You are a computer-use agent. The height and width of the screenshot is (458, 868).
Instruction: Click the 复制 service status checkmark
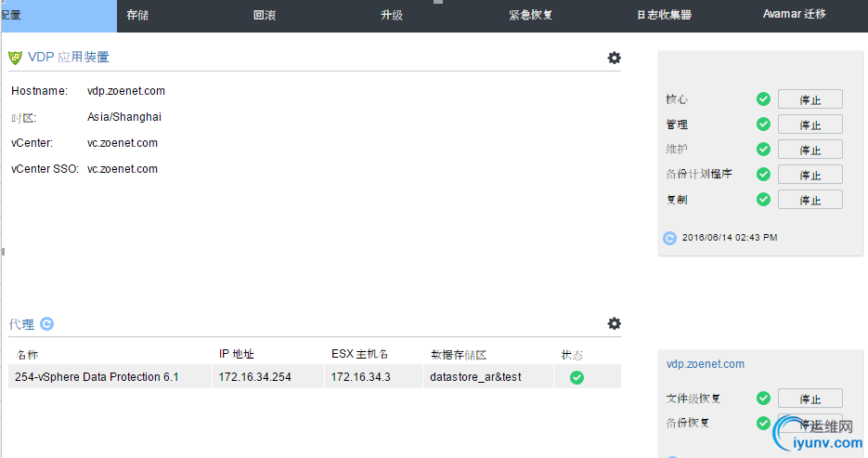(x=763, y=200)
